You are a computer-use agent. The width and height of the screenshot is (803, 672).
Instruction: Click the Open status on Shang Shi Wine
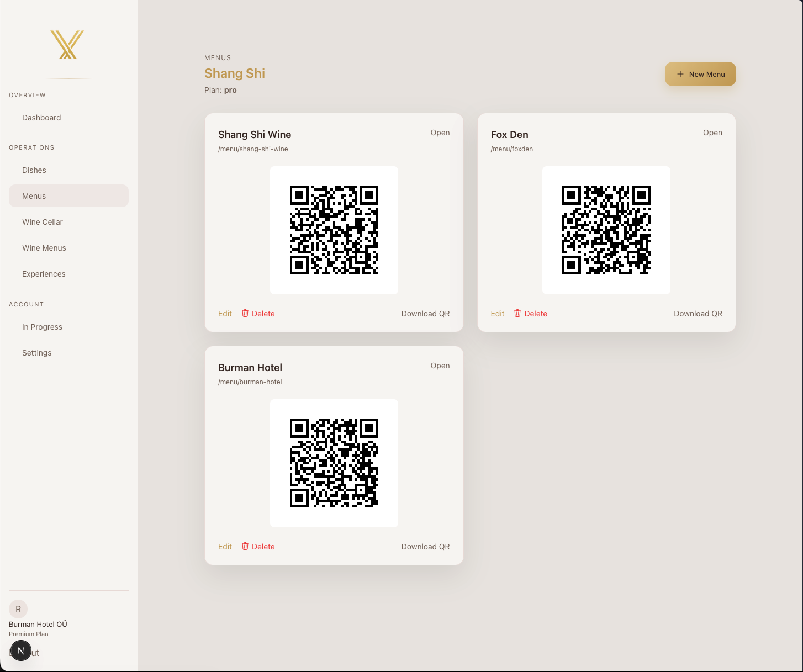(440, 133)
